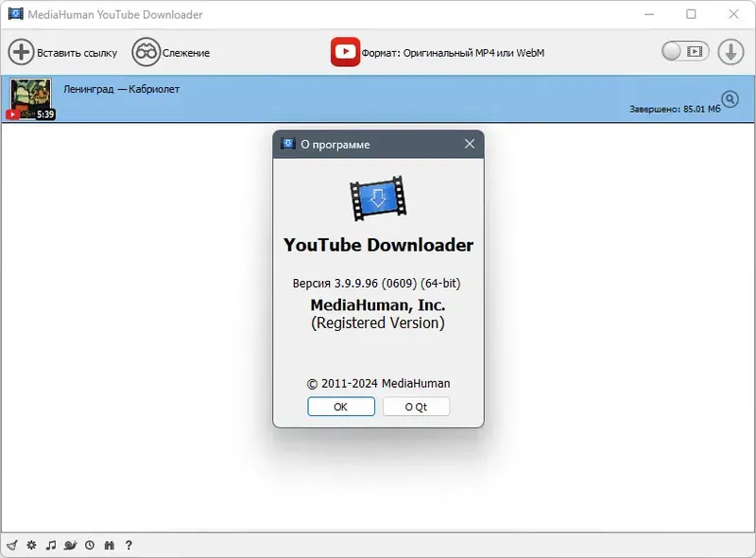756x558 pixels.
Task: Click the О Qt button
Action: 416,407
